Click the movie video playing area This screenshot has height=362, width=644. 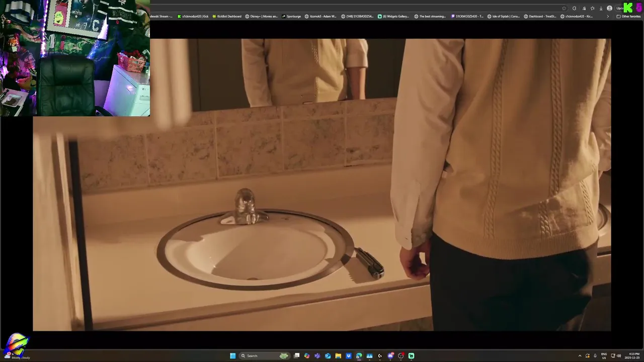322,185
